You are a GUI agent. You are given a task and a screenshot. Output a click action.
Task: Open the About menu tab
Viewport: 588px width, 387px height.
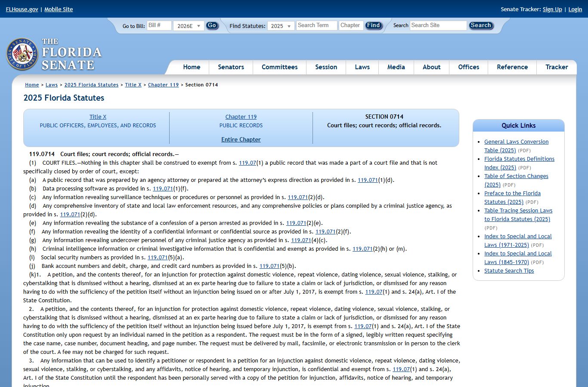(431, 67)
